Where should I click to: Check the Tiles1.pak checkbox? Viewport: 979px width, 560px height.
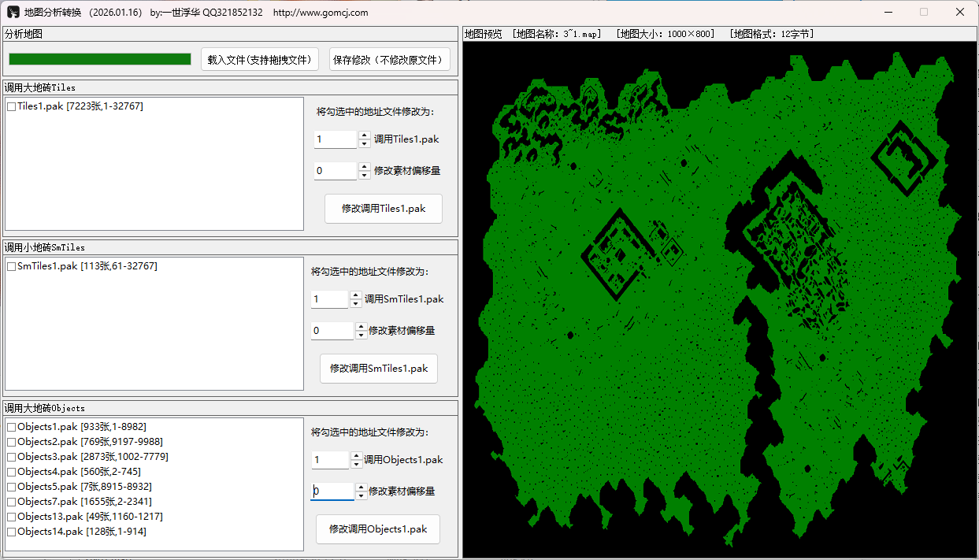(12, 106)
